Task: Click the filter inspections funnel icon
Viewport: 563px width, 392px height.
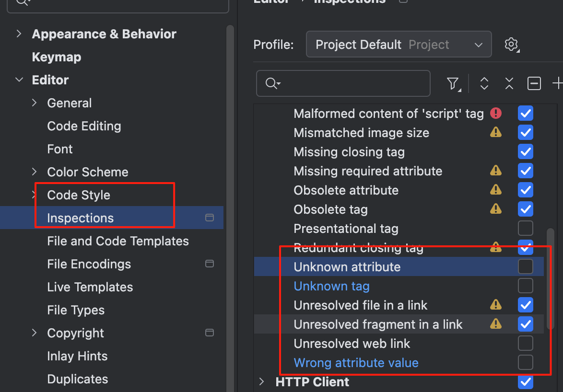Action: [452, 84]
